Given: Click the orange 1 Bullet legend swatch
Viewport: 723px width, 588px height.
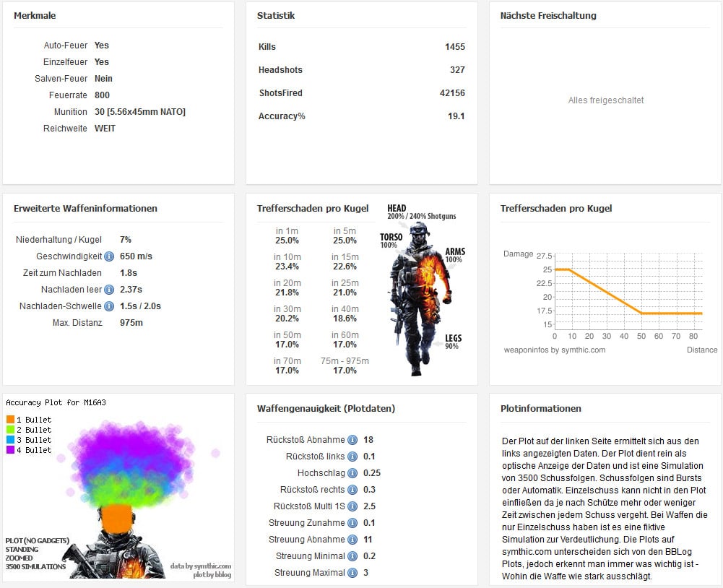Looking at the screenshot, I should tap(10, 420).
